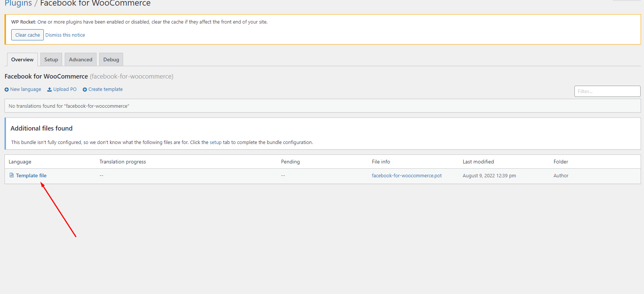Screen dimensions: 644x294
Task: Click the Last modified column header
Action: coord(478,162)
